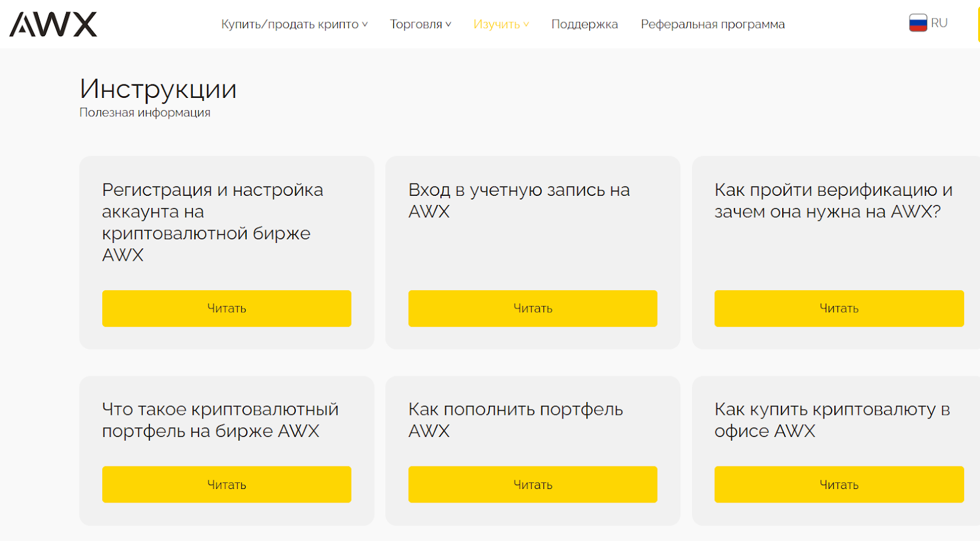Expand the Купить/продать крипто dropdown
Viewport: 980px width, 541px height.
294,24
